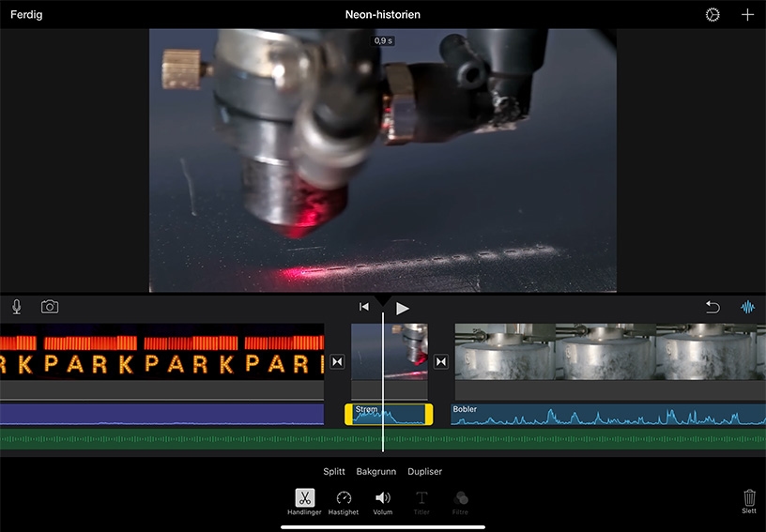Open transition after laser clip
The image size is (766, 532).
click(x=441, y=361)
